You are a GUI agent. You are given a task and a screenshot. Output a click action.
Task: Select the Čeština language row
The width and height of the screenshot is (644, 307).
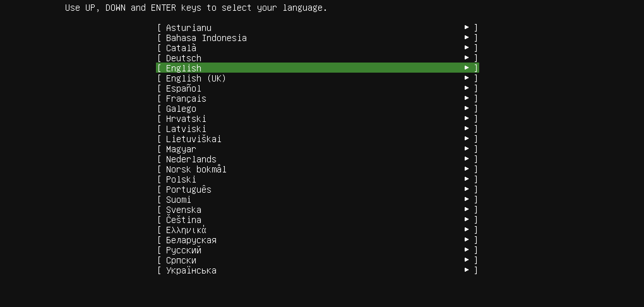pyautogui.click(x=318, y=220)
